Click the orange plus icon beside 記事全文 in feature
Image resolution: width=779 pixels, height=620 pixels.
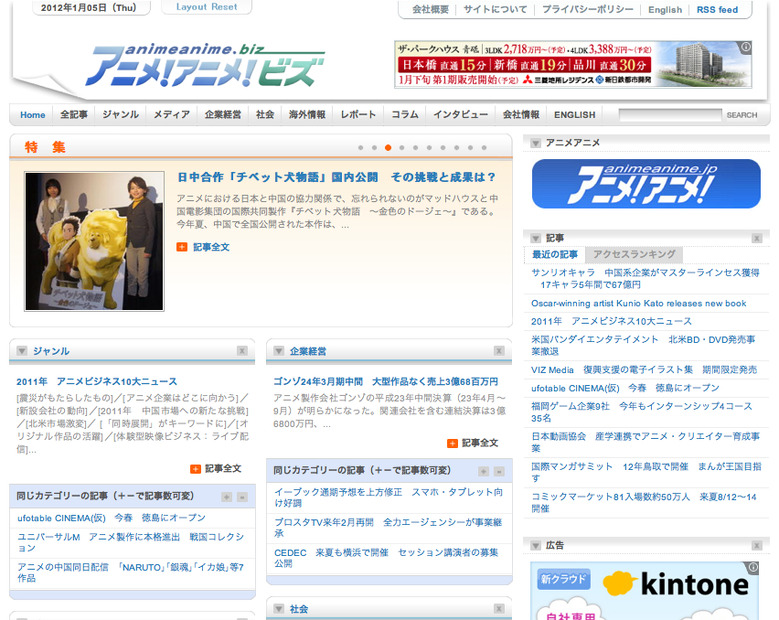tap(182, 247)
